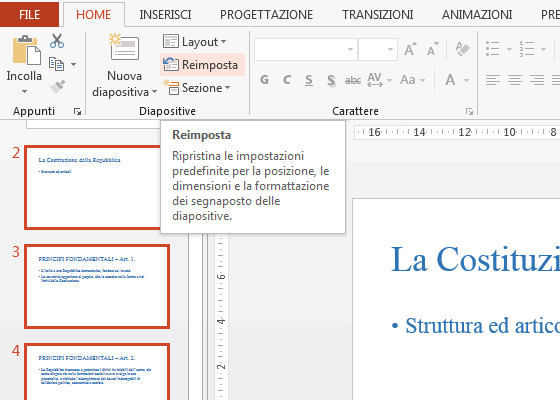This screenshot has height=400, width=560.
Task: Open the font size combo box
Action: point(378,49)
